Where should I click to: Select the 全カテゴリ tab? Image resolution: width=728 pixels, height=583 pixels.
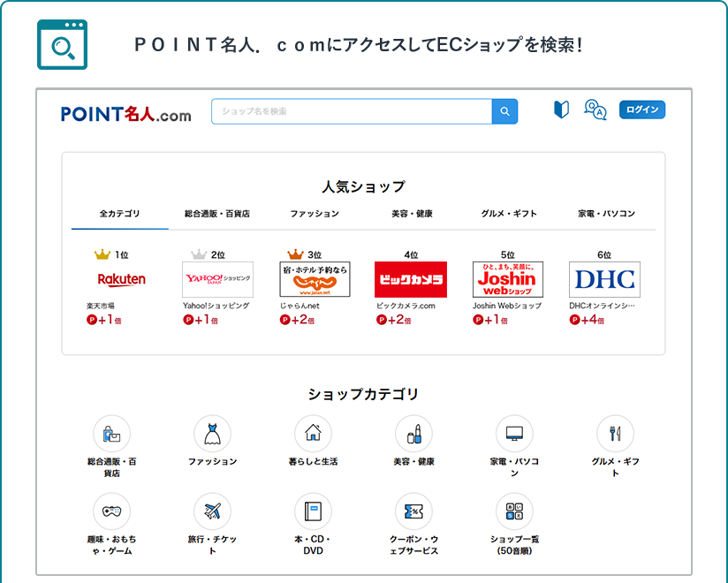coord(120,214)
